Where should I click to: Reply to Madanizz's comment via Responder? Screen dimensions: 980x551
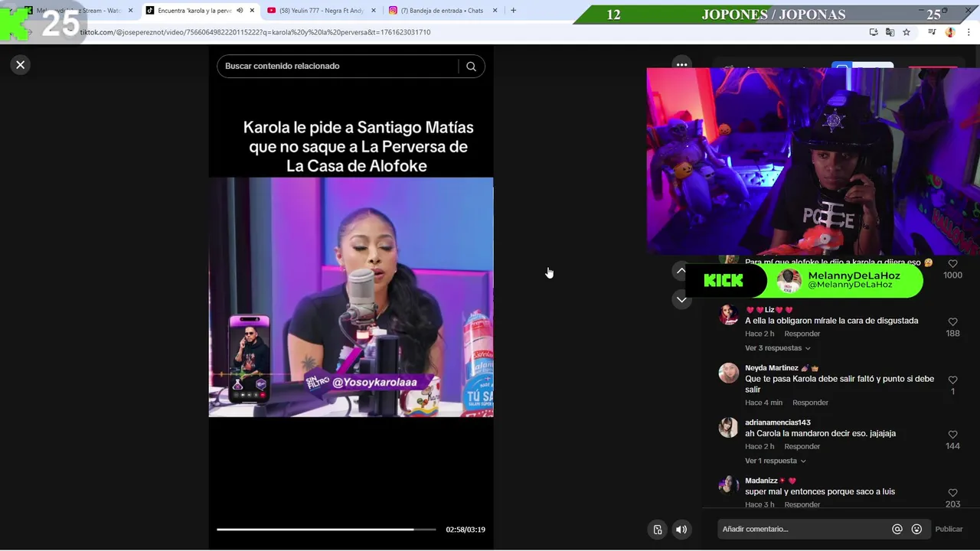tap(802, 505)
